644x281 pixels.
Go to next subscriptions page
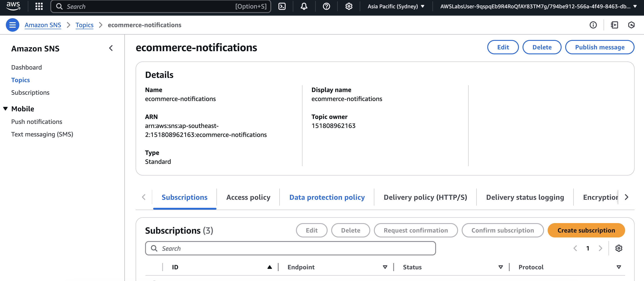click(x=600, y=248)
